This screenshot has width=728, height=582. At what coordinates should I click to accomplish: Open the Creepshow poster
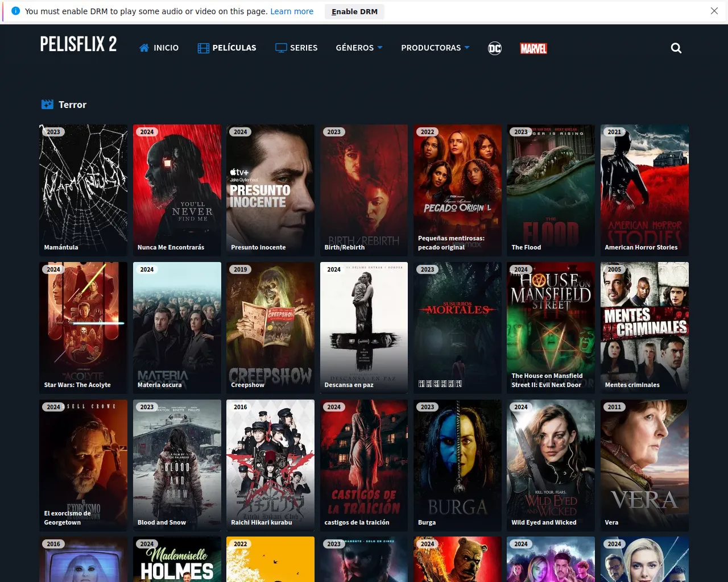tap(270, 328)
